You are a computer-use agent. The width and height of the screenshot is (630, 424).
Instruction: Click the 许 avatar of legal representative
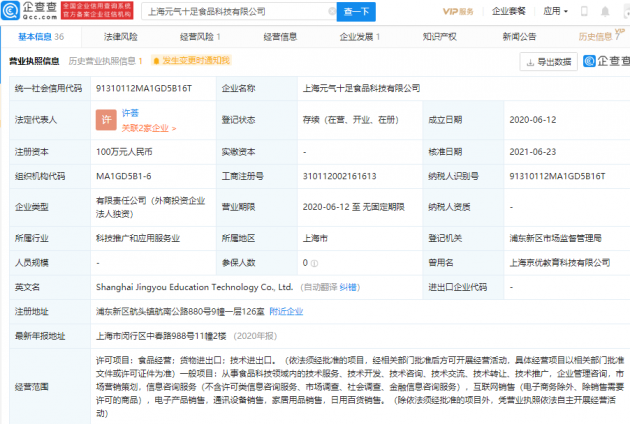pyautogui.click(x=106, y=120)
